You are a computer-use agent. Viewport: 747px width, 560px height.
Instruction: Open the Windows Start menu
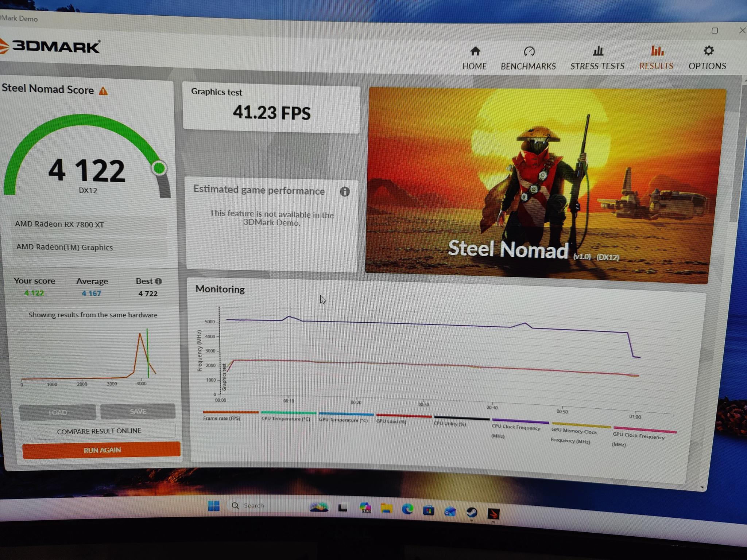pos(214,506)
